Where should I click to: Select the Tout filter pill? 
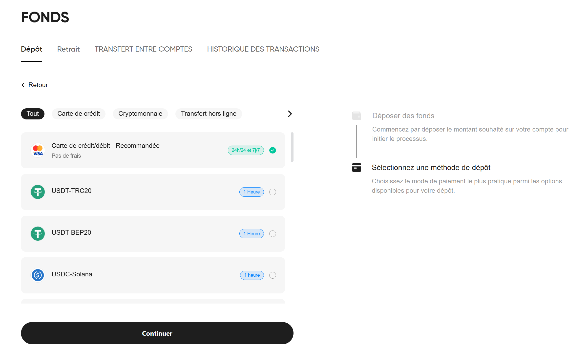pos(32,114)
